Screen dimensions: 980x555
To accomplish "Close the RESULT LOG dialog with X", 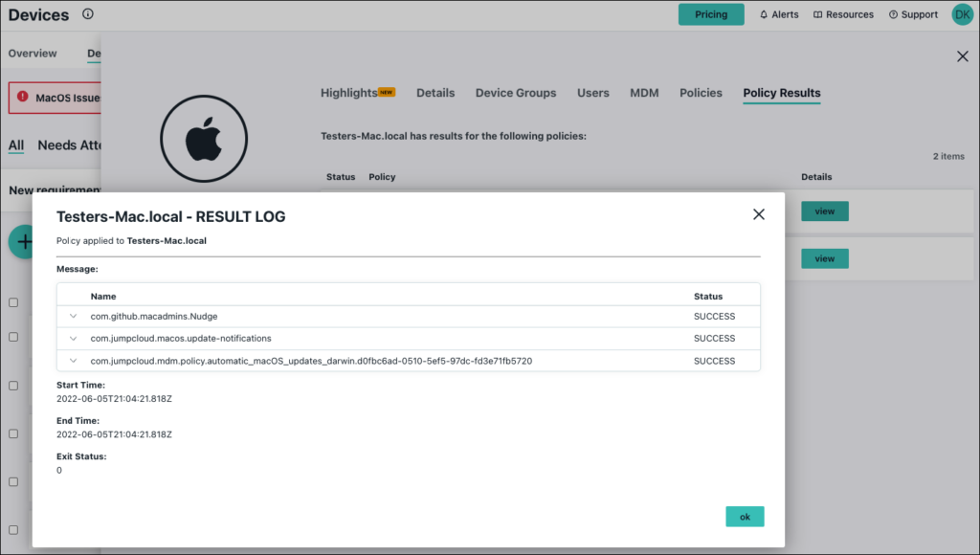I will 759,214.
